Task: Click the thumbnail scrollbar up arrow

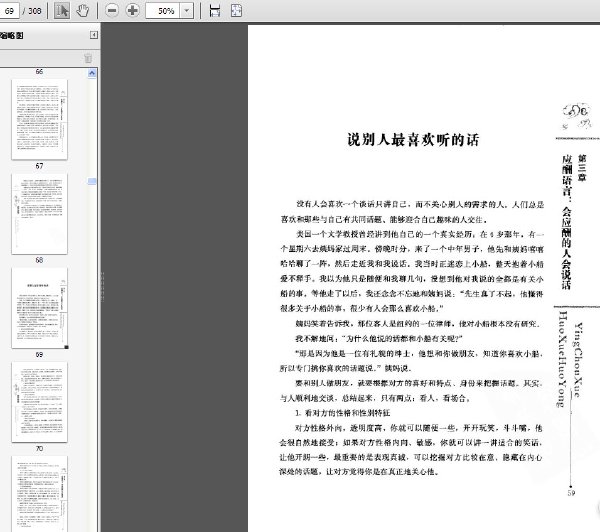Action: tap(92, 73)
